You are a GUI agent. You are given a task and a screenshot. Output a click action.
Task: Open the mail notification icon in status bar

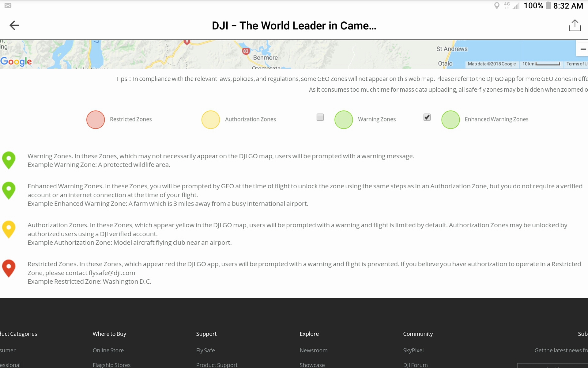point(8,6)
